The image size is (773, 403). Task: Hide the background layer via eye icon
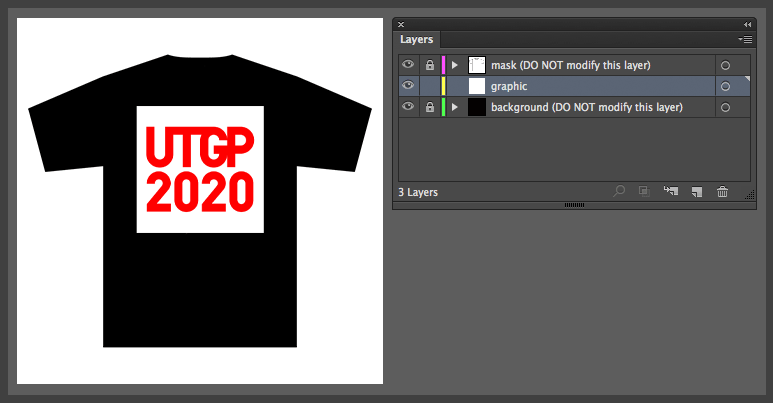(408, 107)
